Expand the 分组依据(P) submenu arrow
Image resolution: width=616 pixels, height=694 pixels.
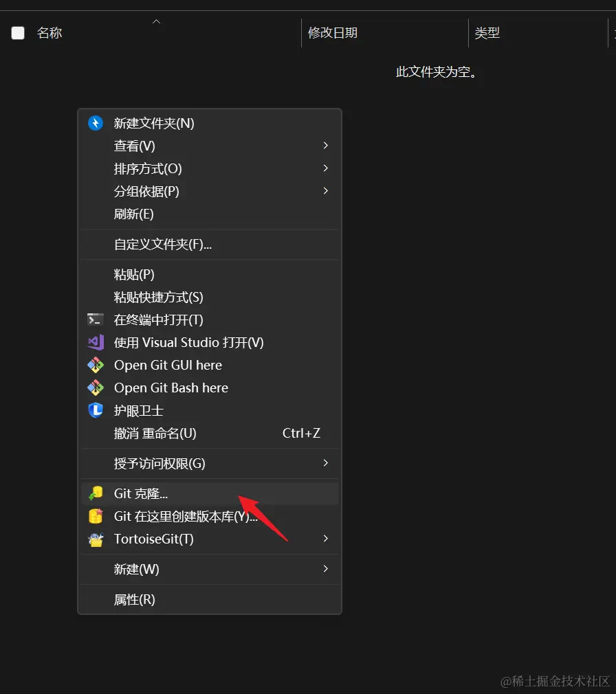[325, 191]
